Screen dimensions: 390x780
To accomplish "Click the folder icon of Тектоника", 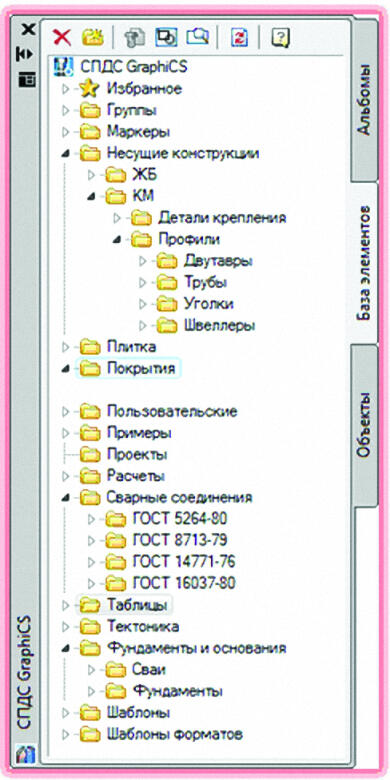I will click(90, 627).
